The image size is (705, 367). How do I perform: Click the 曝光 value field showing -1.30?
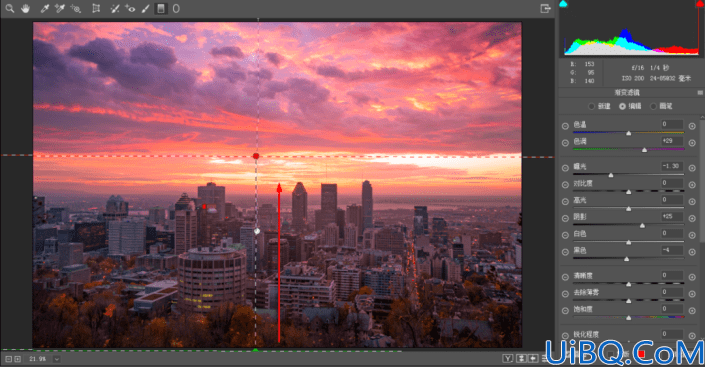672,166
